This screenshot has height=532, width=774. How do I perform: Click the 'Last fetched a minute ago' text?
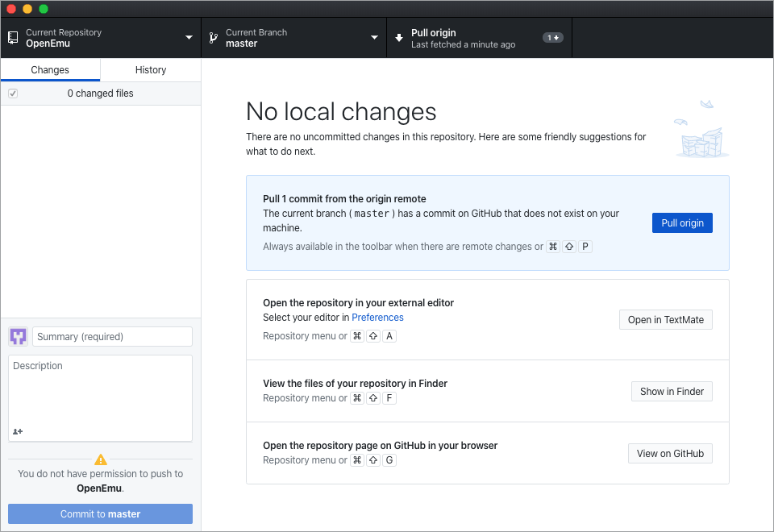(463, 44)
